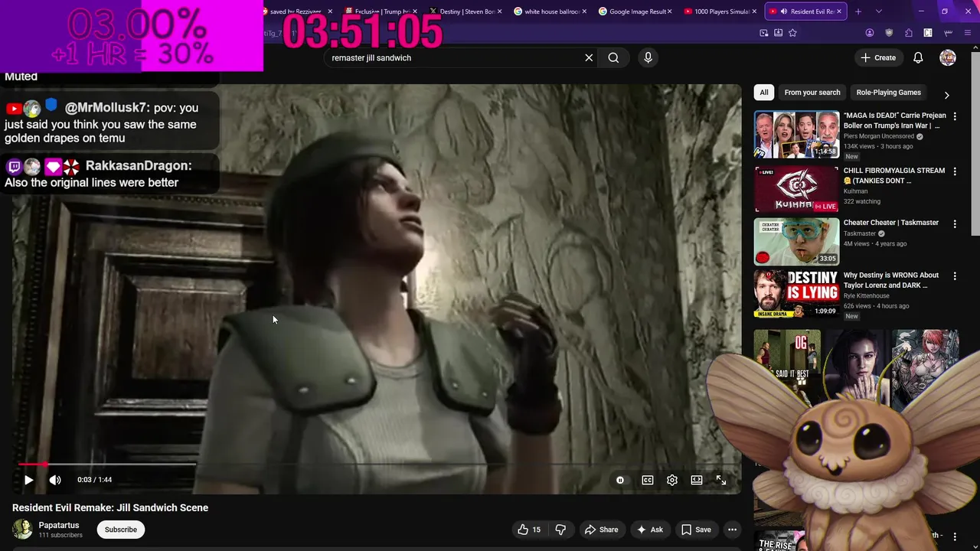Open the extensions puzzle icon
Image resolution: width=980 pixels, height=551 pixels.
(x=909, y=33)
